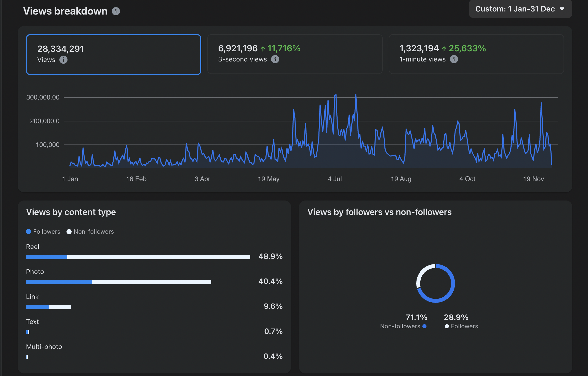Click white dot beside Followers donut label
Viewport: 588px width, 376px height.
447,326
